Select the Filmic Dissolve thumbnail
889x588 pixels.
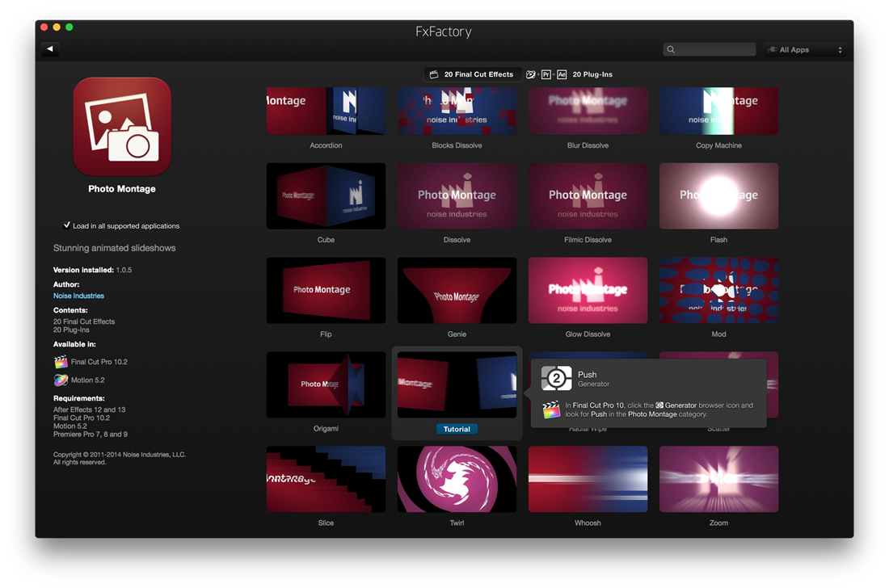[588, 196]
